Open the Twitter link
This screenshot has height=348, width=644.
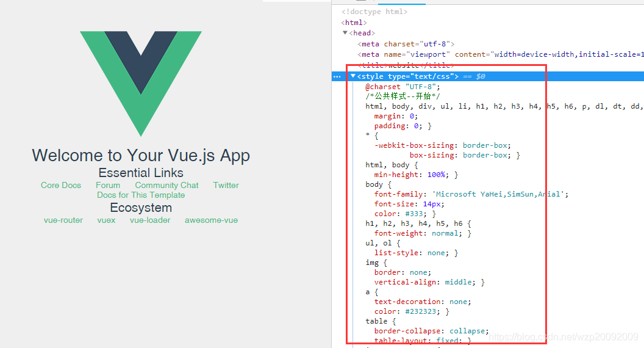coord(226,185)
